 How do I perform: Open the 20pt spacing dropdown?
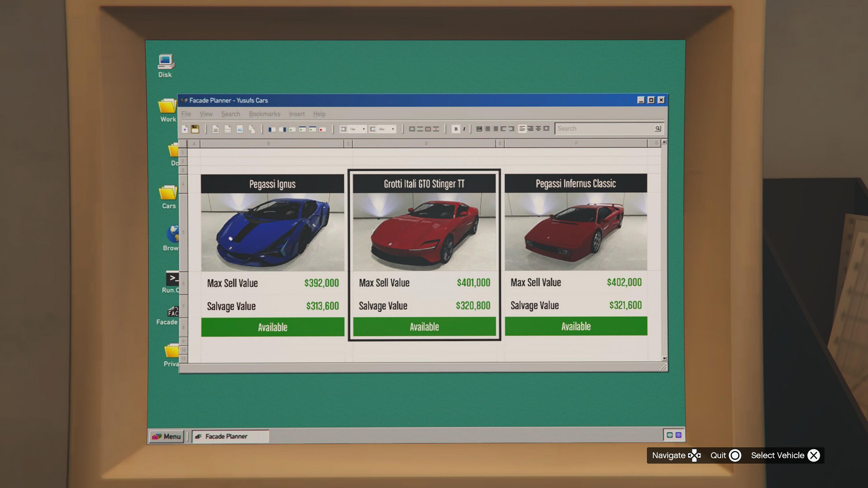coord(392,129)
